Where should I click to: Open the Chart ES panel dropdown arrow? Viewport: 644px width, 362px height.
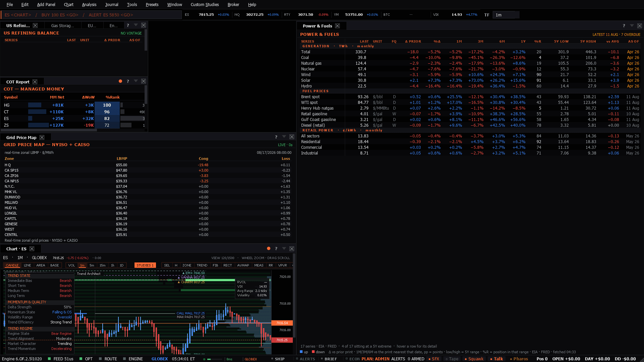pos(284,248)
